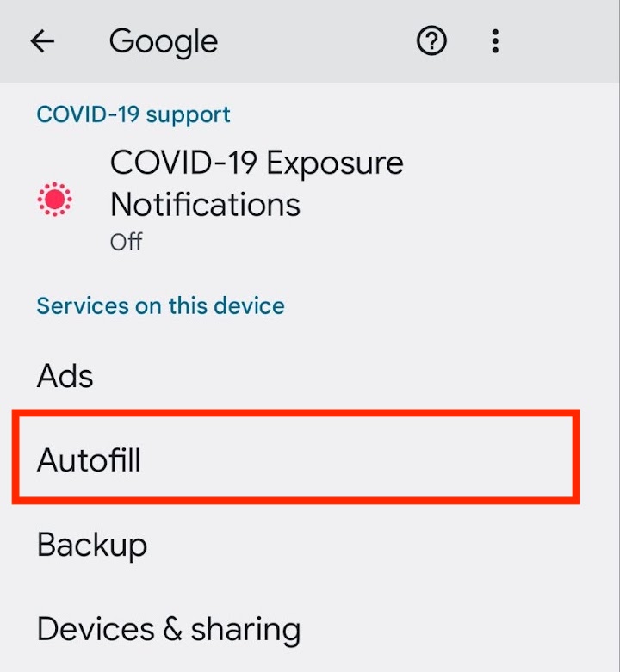Tap the COVID-19 Exposure text line
This screenshot has height=672, width=620.
tap(257, 163)
